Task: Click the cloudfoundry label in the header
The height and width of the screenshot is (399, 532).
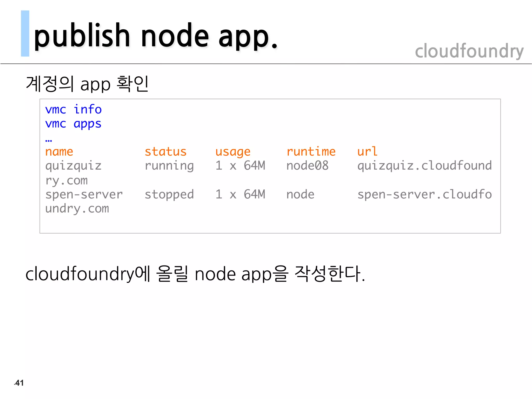Action: point(469,51)
